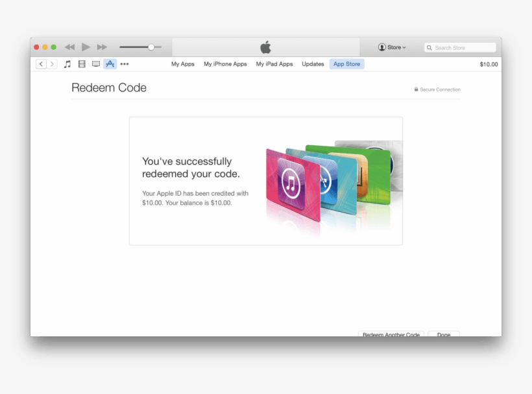Go forward with the right arrow

click(52, 64)
